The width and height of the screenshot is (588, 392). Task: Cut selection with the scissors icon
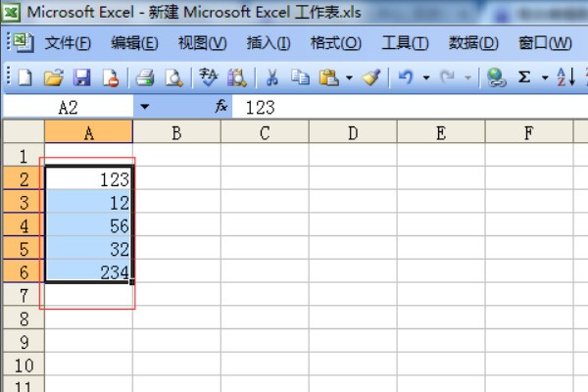272,76
